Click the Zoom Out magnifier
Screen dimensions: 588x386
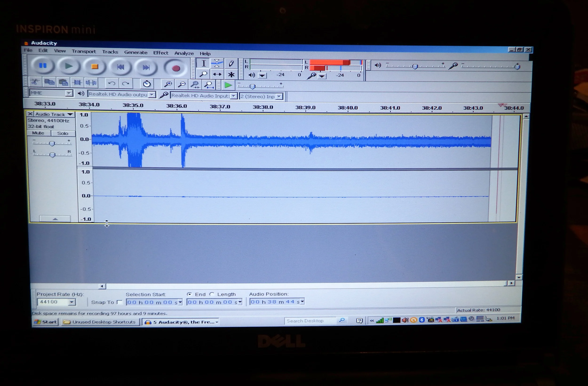point(182,85)
